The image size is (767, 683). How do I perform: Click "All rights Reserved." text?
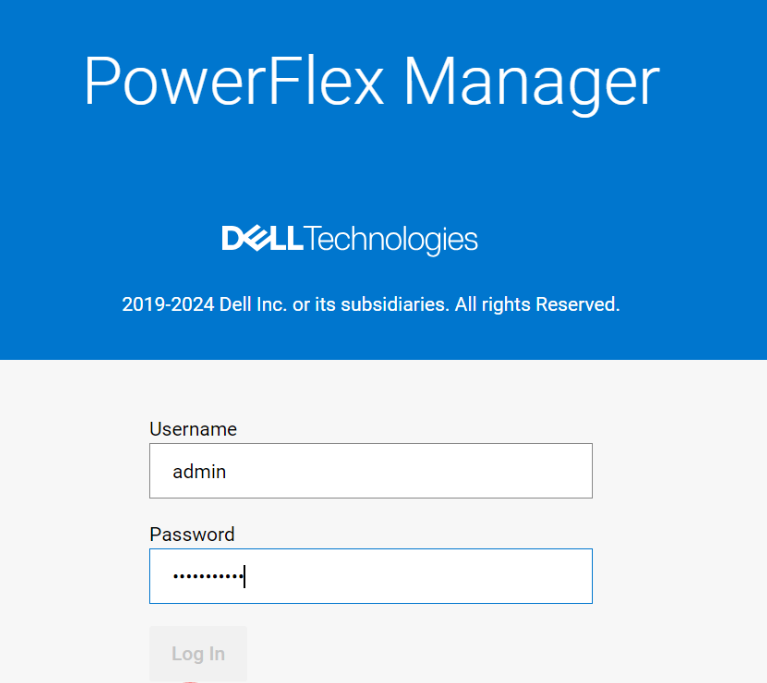point(537,304)
